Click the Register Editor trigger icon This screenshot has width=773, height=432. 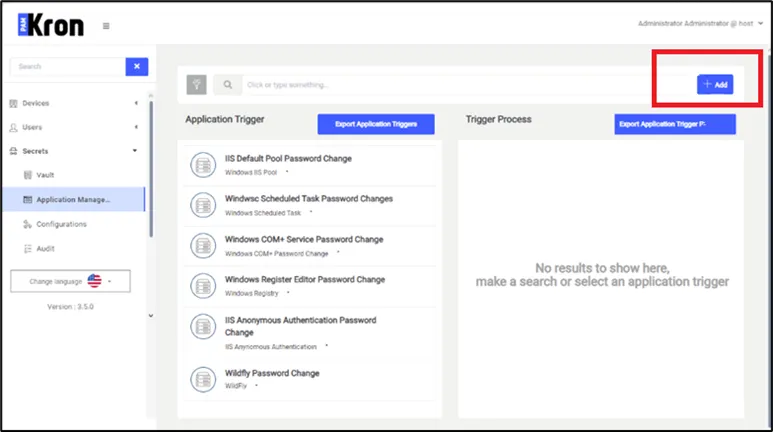[203, 286]
